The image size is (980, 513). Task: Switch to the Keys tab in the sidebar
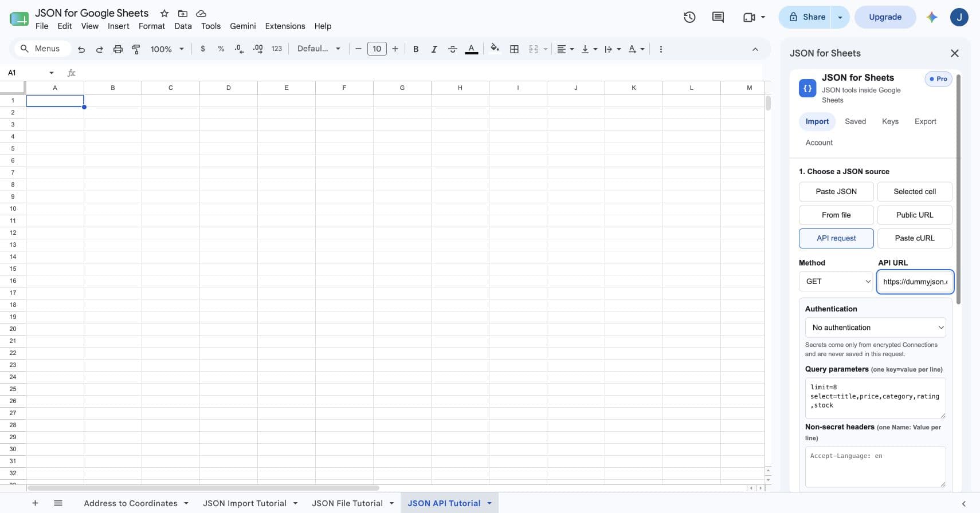[x=890, y=121]
